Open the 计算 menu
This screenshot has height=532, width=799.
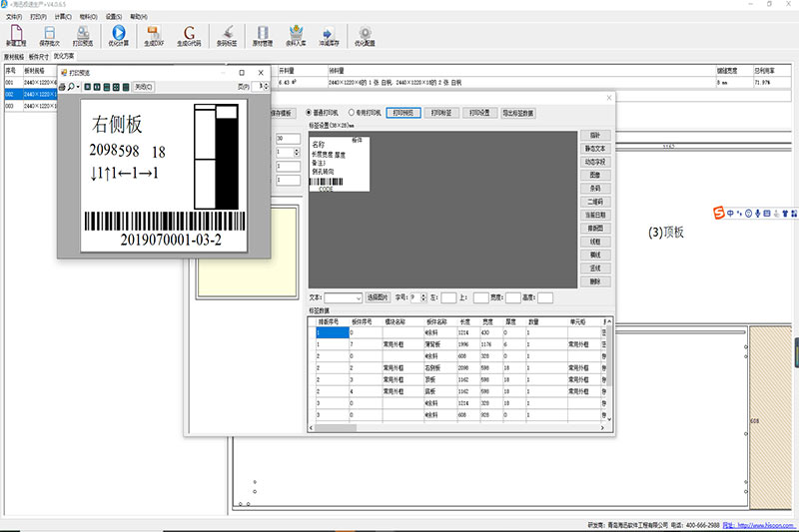point(62,17)
